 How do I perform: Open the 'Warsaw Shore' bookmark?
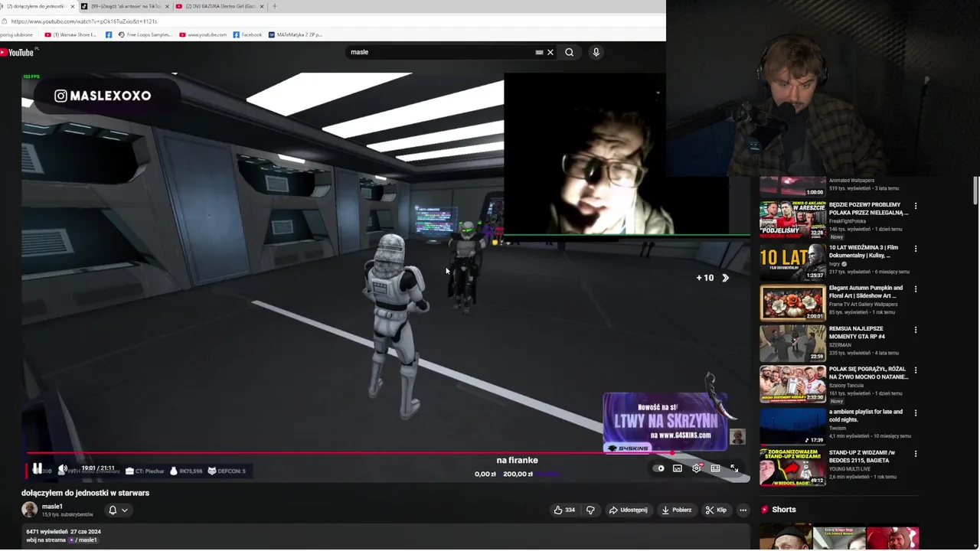point(70,34)
